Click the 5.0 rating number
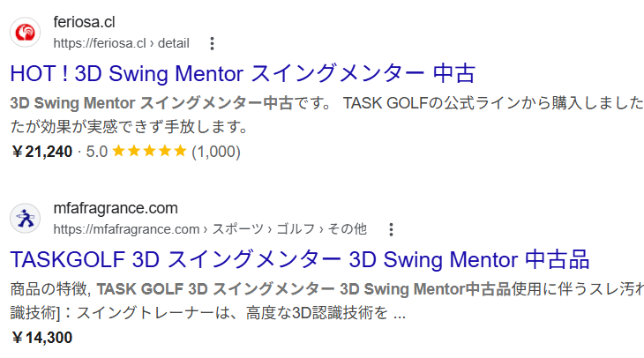Viewport: 644px width, 358px height. click(x=96, y=152)
